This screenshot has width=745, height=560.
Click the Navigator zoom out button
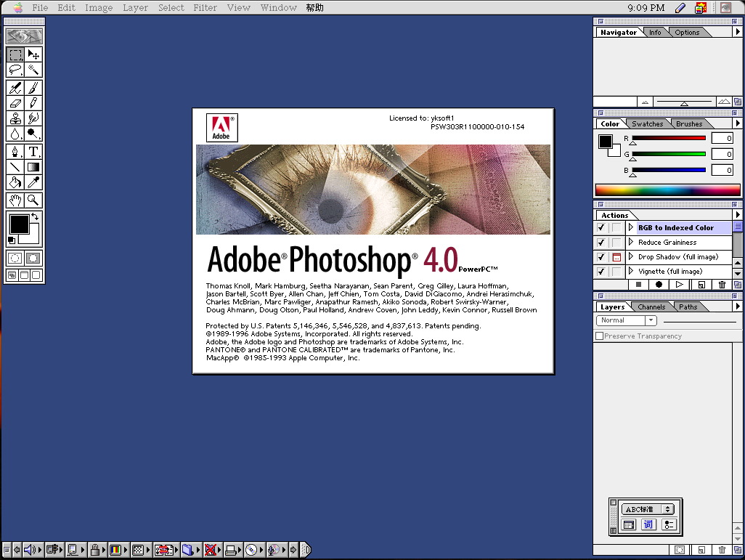tap(645, 102)
